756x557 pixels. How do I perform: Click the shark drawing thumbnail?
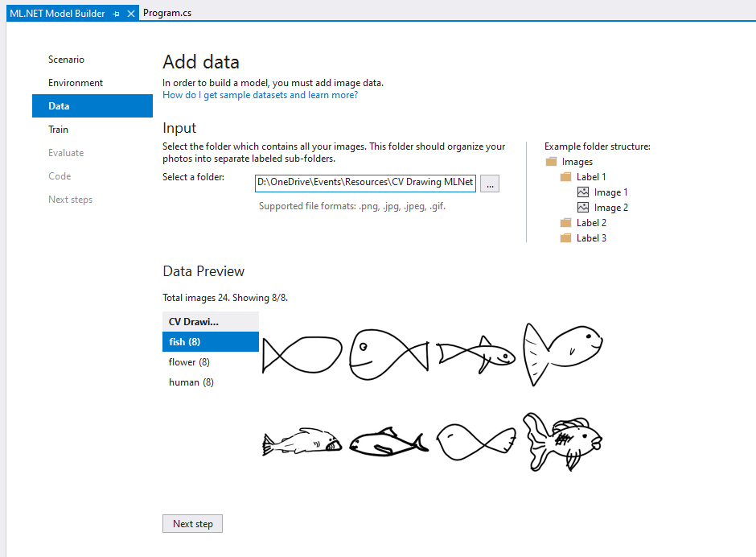(x=302, y=443)
